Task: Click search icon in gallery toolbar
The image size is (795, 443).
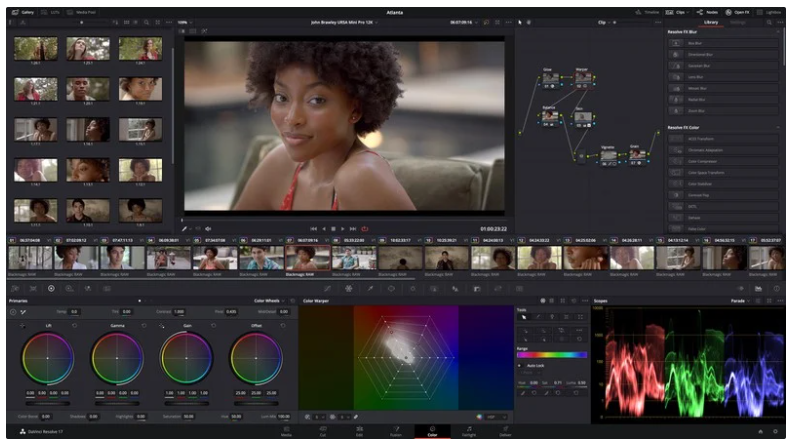Action: click(x=147, y=22)
